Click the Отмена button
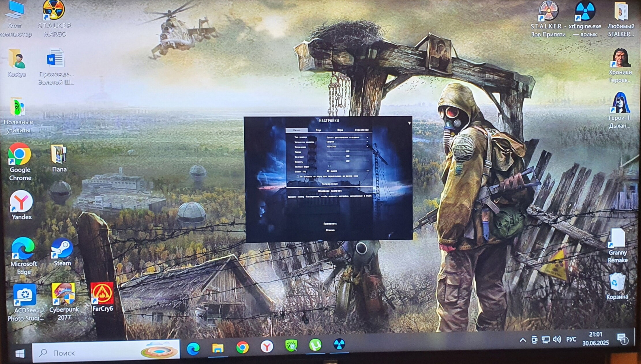This screenshot has width=641, height=364. 330,230
